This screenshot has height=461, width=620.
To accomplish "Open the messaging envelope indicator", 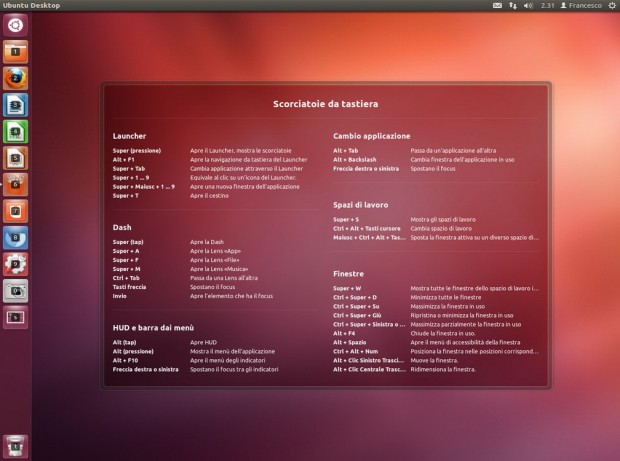I will coord(497,6).
